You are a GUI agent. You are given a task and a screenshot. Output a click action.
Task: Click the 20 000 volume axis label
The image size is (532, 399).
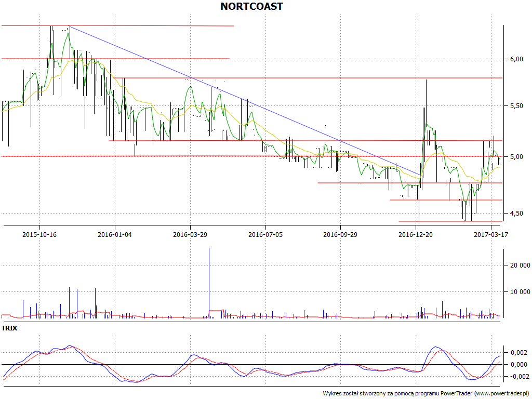tap(520, 265)
